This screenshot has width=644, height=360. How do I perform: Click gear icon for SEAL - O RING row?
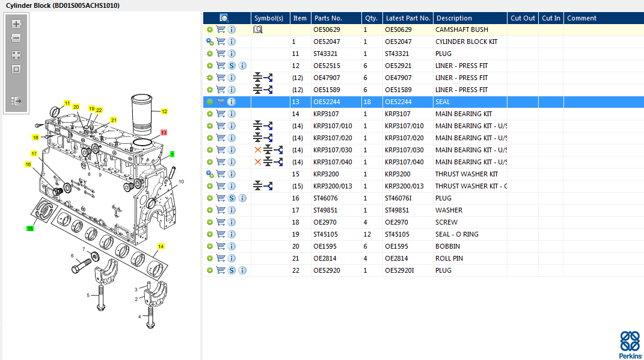click(x=210, y=234)
